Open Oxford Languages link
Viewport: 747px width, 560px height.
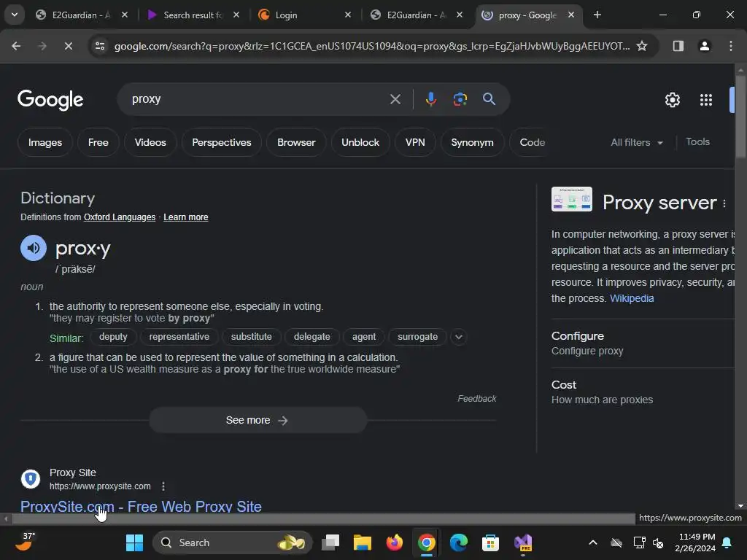click(120, 217)
